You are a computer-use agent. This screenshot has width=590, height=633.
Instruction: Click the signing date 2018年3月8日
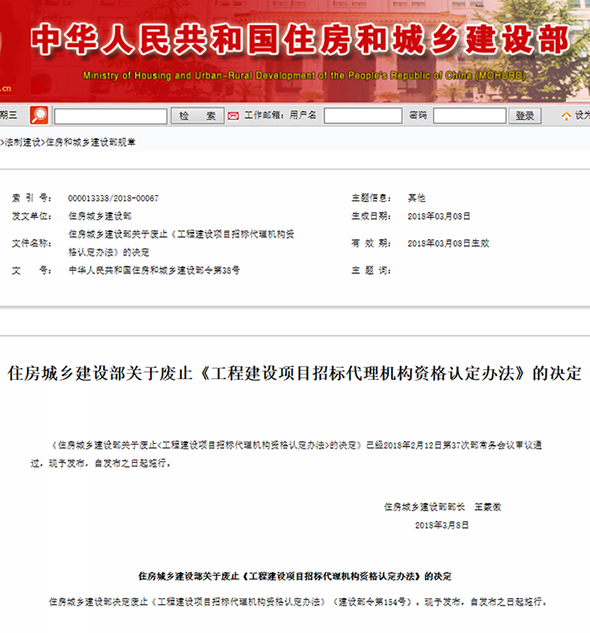coord(442,525)
